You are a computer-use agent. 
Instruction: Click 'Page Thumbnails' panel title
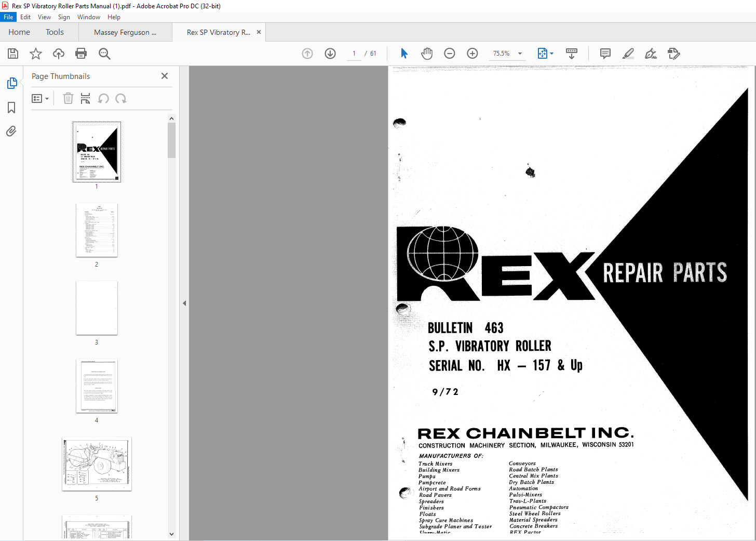coord(61,76)
